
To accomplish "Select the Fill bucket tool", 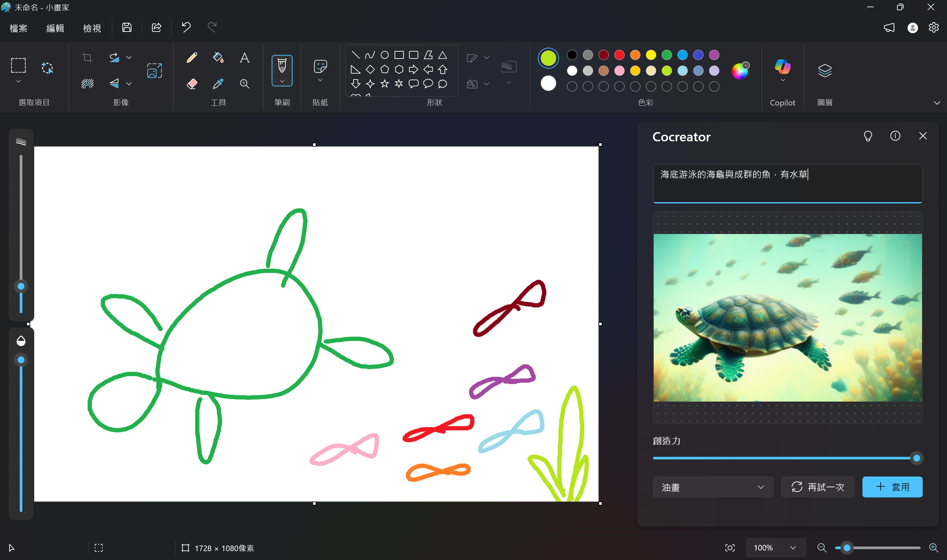I will [218, 58].
